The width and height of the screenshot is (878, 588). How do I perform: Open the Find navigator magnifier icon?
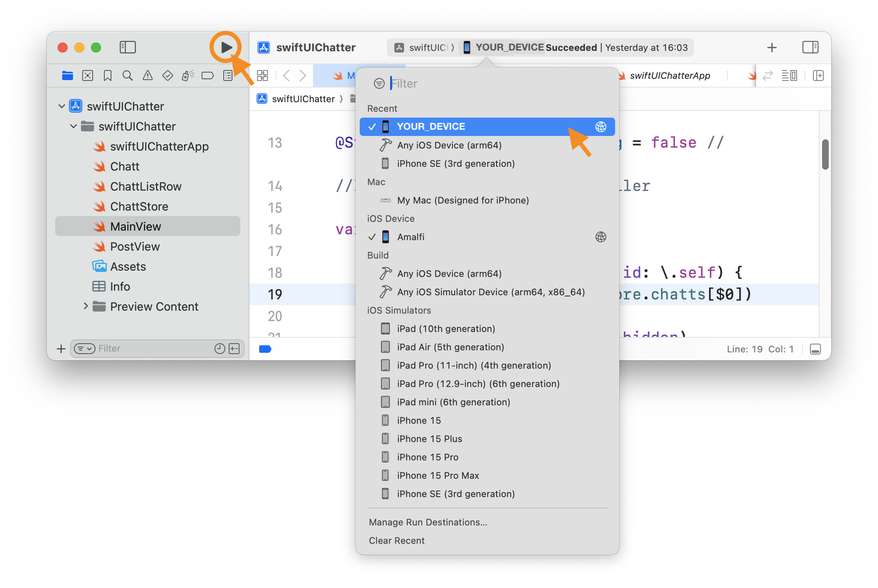click(128, 75)
